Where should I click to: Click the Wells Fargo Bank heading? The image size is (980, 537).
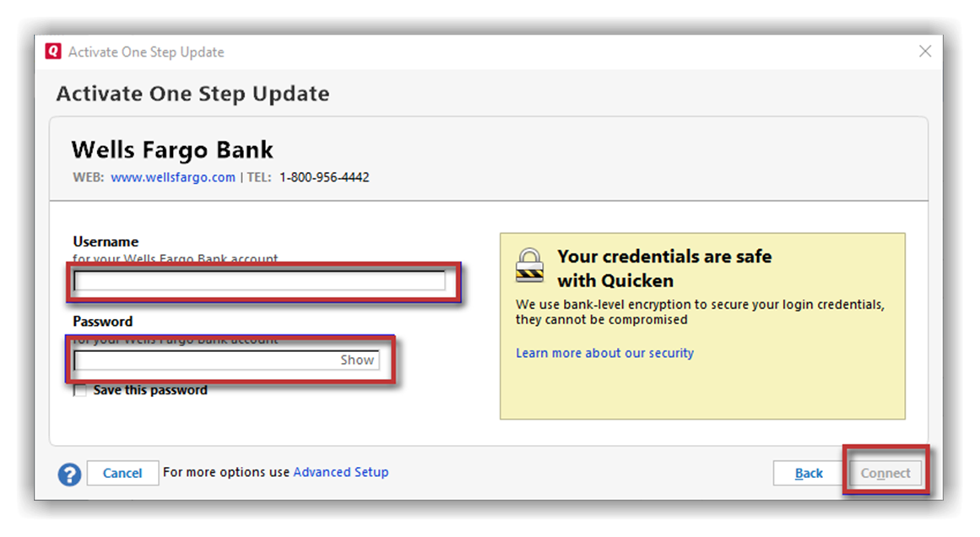(172, 150)
